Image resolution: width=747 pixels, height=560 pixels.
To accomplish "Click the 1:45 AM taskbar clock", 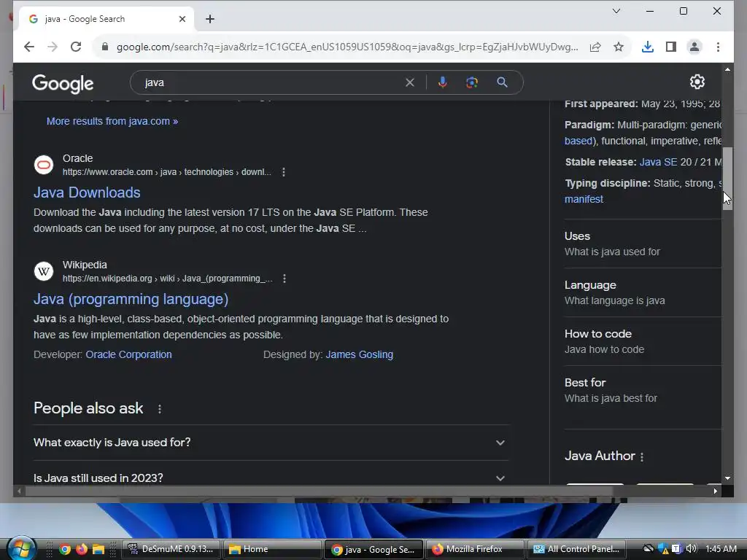I will click(721, 549).
